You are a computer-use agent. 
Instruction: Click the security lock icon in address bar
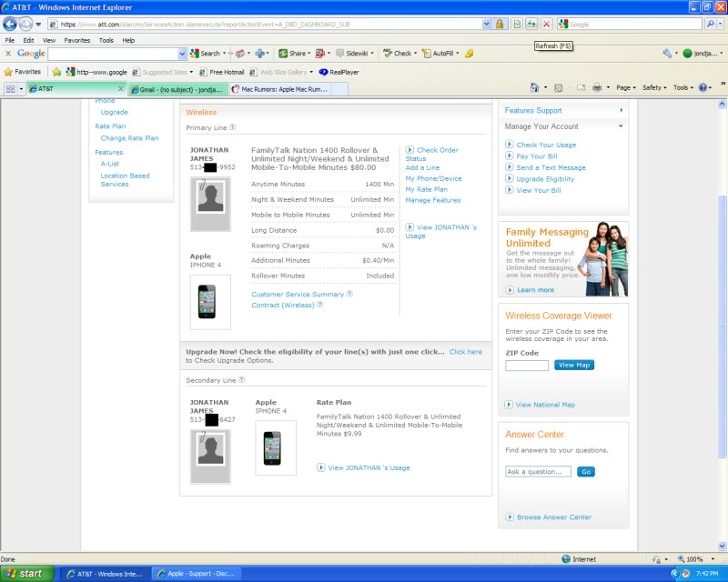(x=499, y=24)
